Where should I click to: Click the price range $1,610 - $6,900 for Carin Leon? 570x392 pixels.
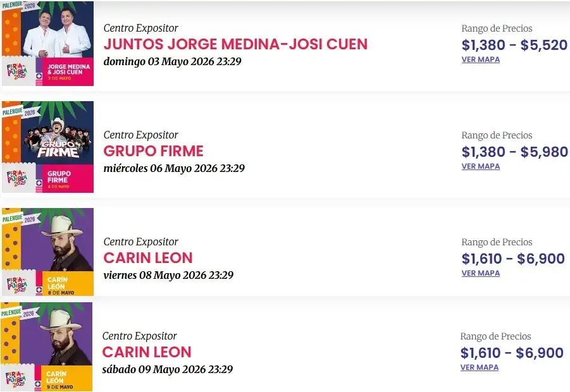click(512, 259)
